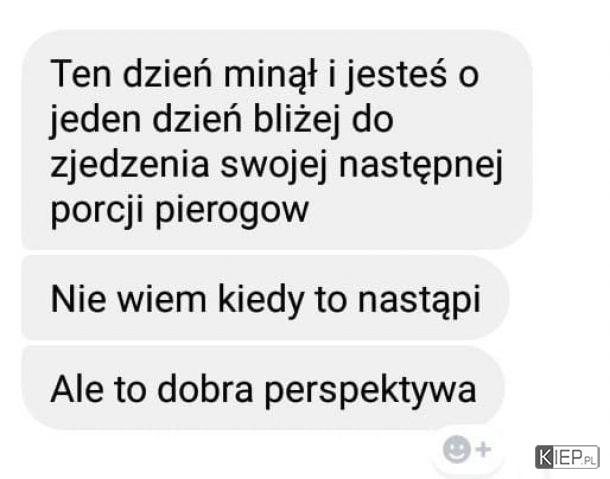The image size is (610, 479).
Task: Click the word "nastąpi" in second bubble
Action: tap(419, 300)
